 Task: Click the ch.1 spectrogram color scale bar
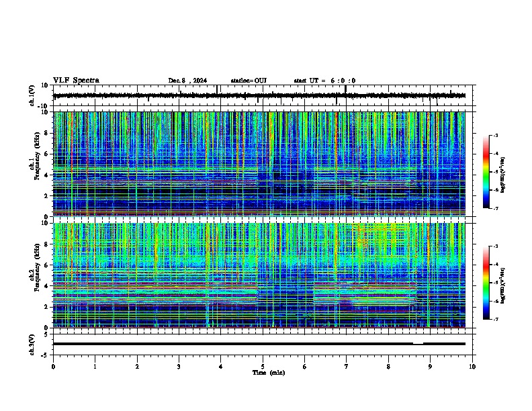coord(486,171)
